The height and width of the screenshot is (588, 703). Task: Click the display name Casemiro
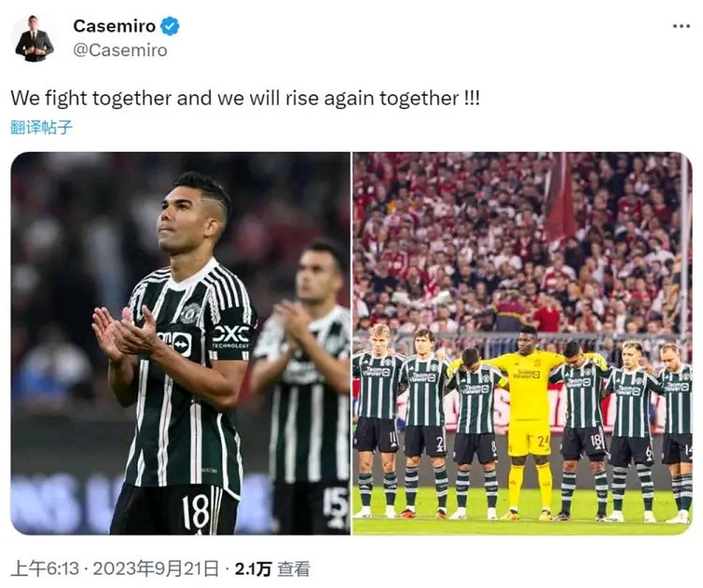114,26
